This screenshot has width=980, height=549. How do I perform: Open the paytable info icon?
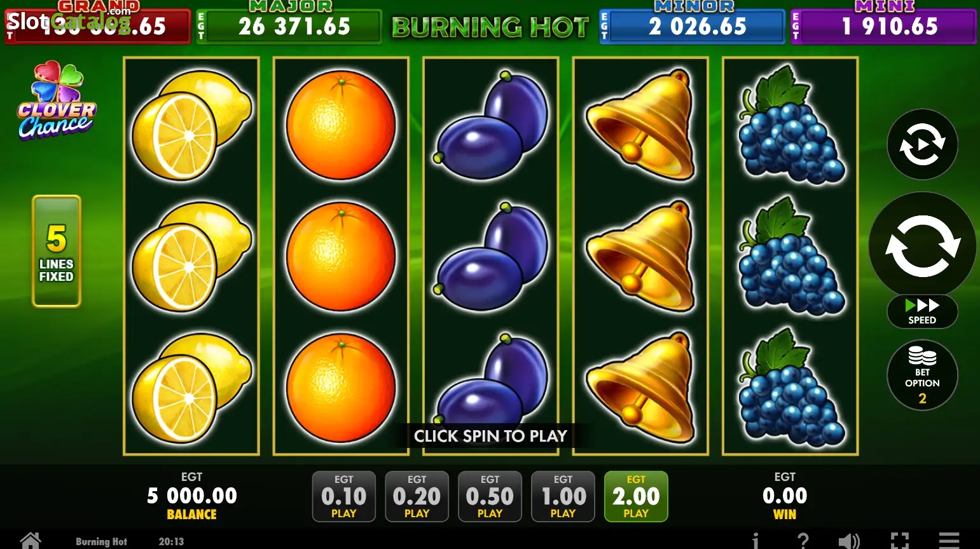[x=756, y=541]
